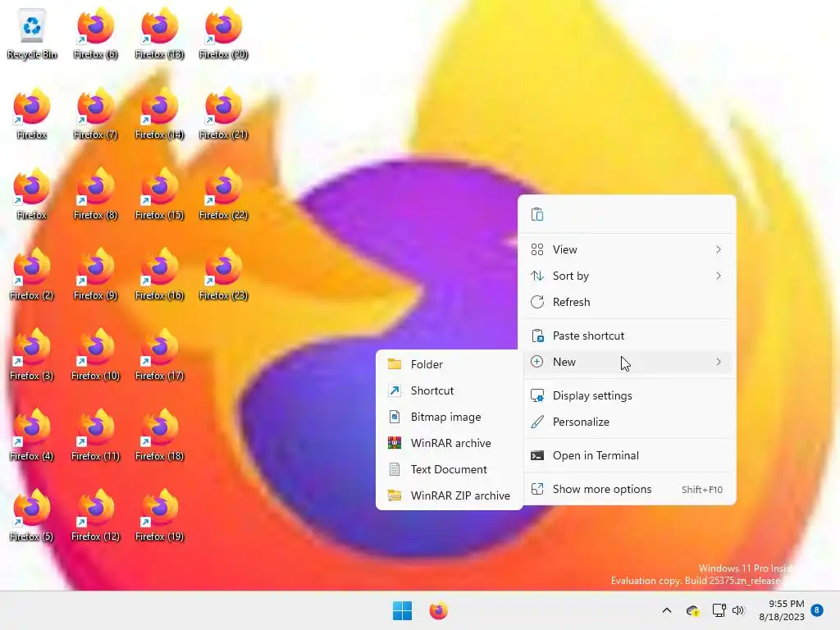Select the Firefox (9) shortcut icon
Viewport: 840px width, 630px height.
(x=95, y=274)
